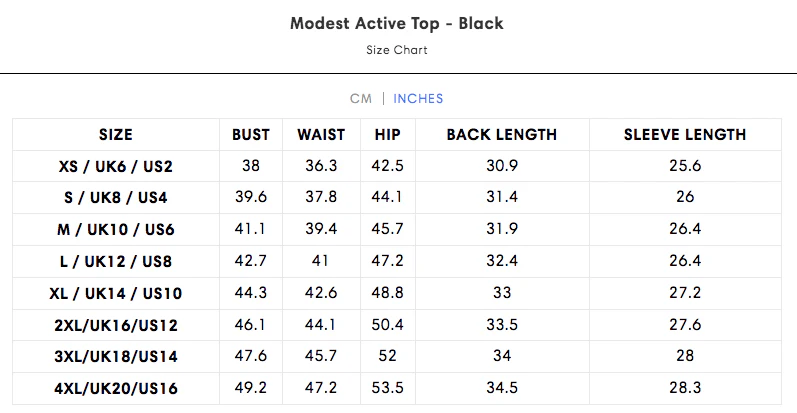797x413 pixels.
Task: Click the 30.9 back length cell
Action: click(501, 166)
